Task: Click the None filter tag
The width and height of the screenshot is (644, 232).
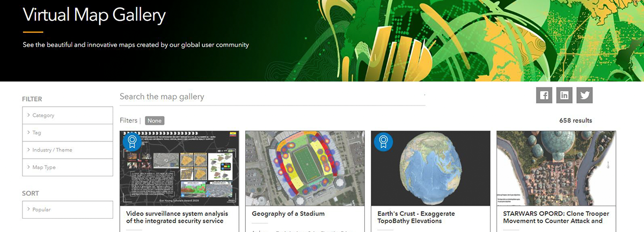Action: coord(155,121)
